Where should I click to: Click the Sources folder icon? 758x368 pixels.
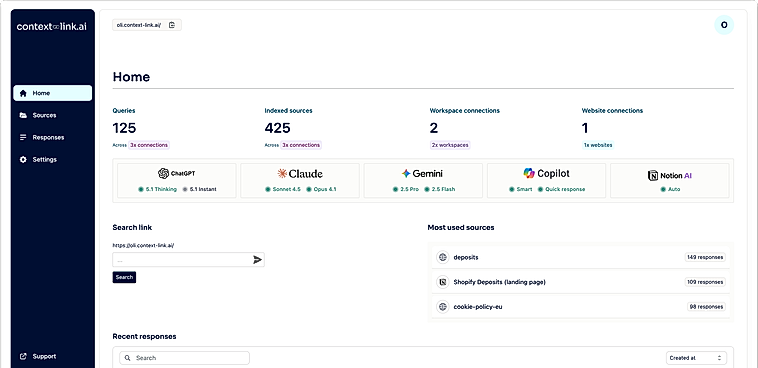pos(23,115)
